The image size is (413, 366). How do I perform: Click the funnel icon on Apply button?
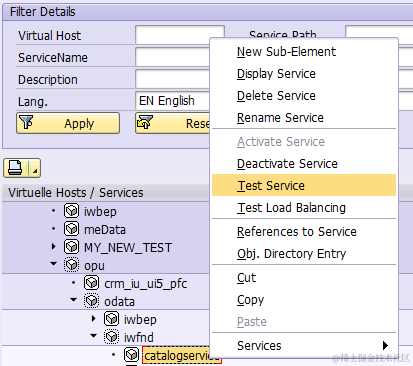(26, 122)
